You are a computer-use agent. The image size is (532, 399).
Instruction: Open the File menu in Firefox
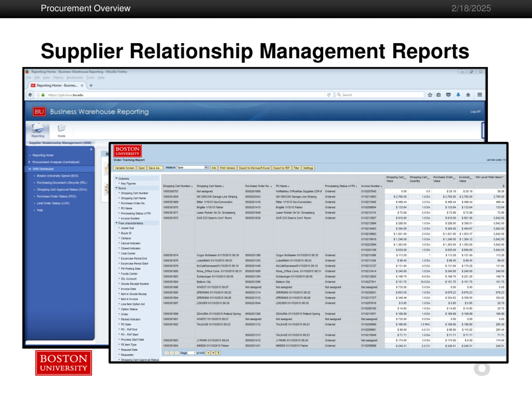coord(28,78)
